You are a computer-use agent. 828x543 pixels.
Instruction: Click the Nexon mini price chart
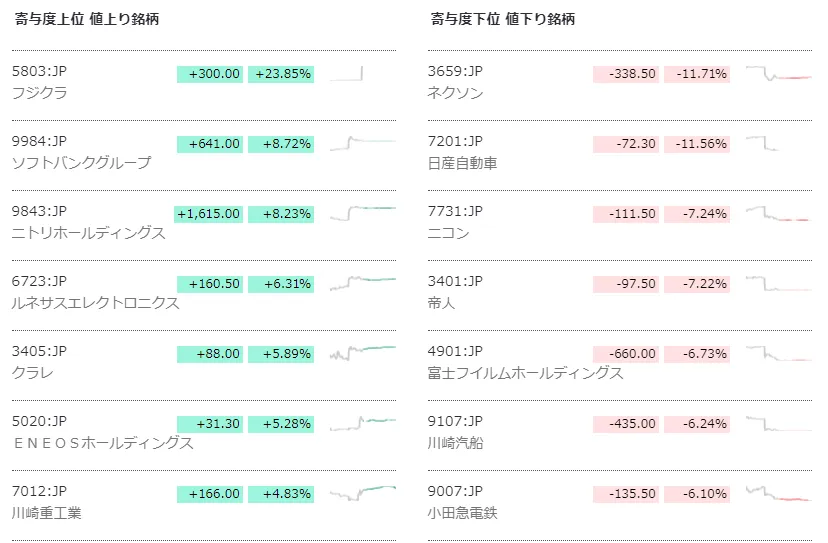[778, 74]
